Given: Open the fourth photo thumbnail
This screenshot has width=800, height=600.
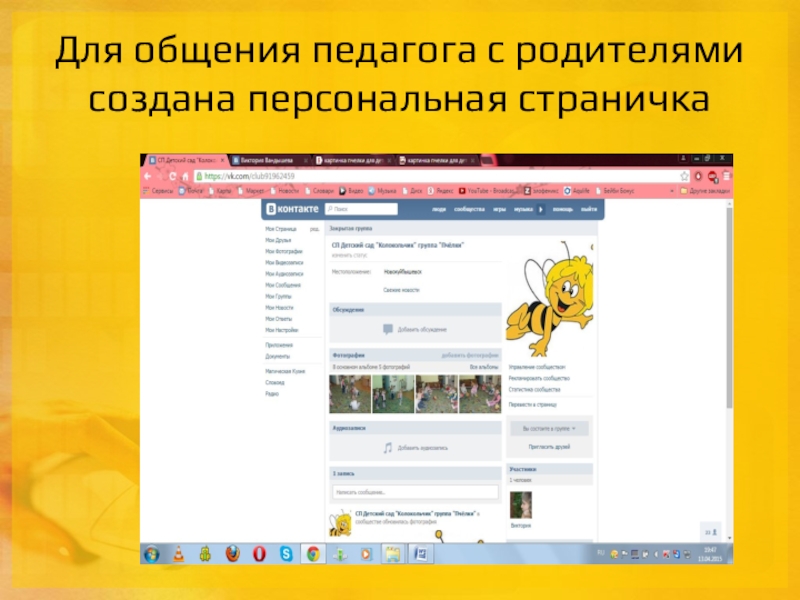Looking at the screenshot, I should click(480, 394).
